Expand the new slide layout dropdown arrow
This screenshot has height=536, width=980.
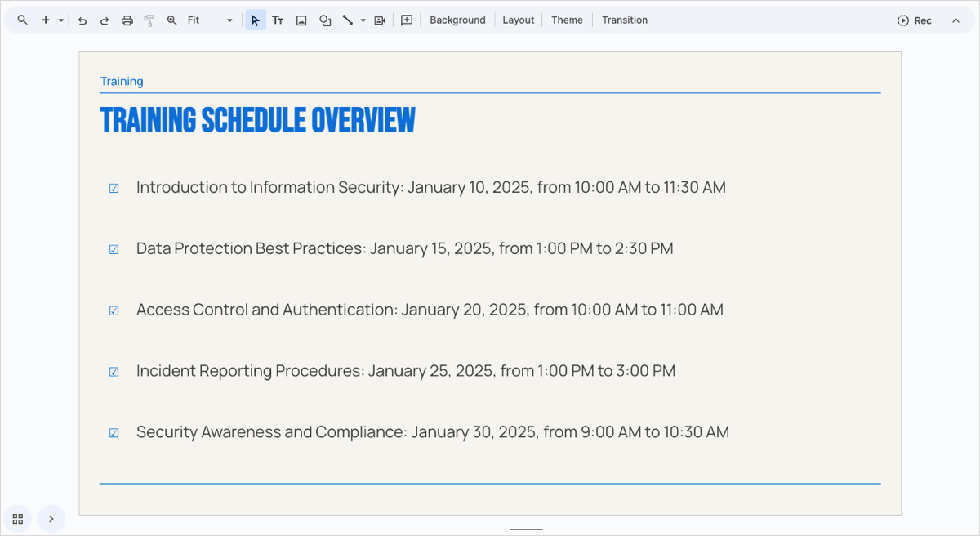click(61, 20)
